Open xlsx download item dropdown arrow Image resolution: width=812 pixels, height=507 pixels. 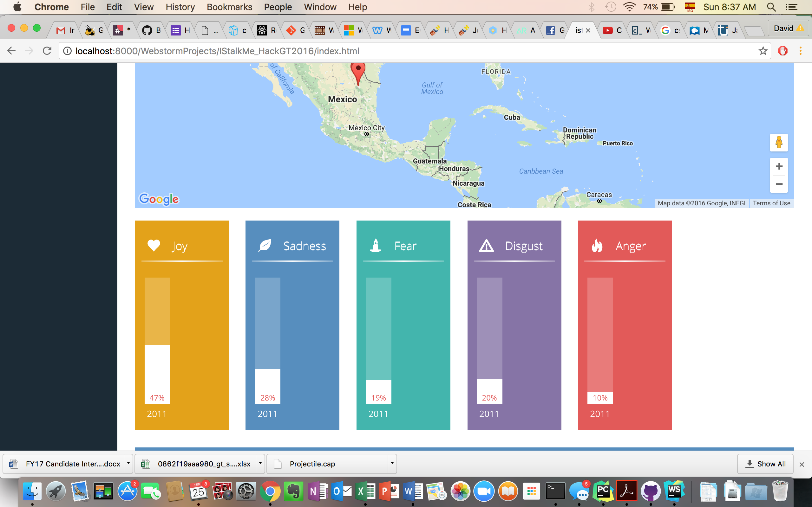tap(260, 463)
